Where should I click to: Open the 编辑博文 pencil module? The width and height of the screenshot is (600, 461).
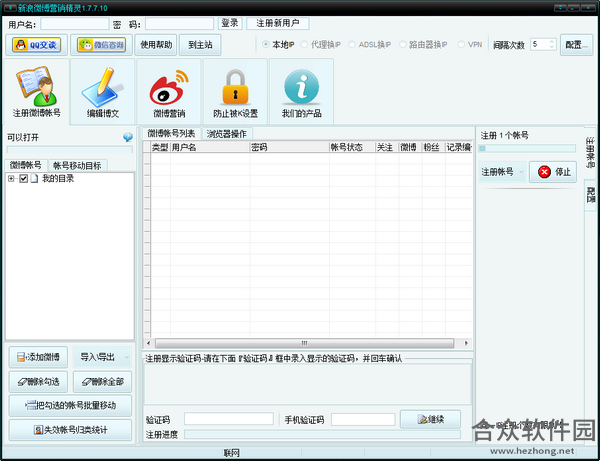click(103, 92)
